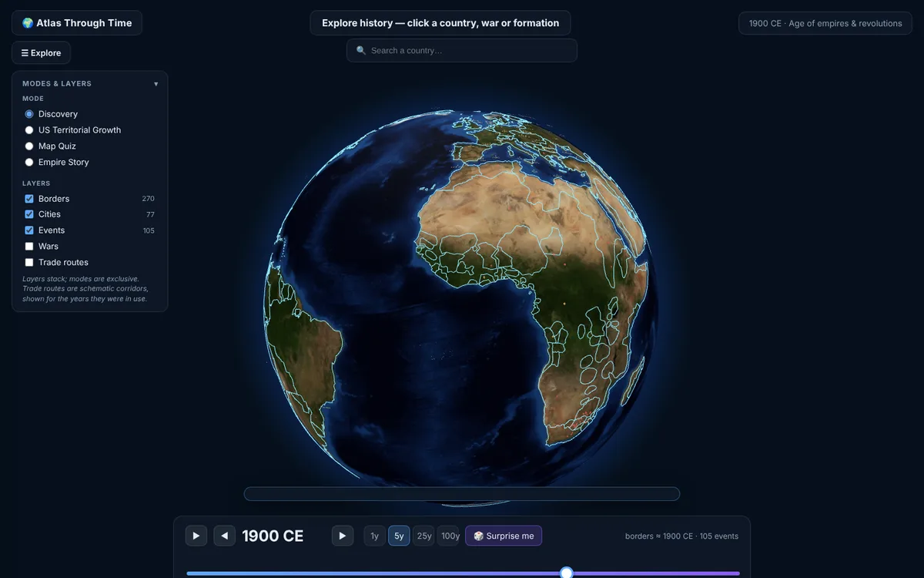Select US Territorial Growth mode
The image size is (924, 578).
click(x=29, y=130)
